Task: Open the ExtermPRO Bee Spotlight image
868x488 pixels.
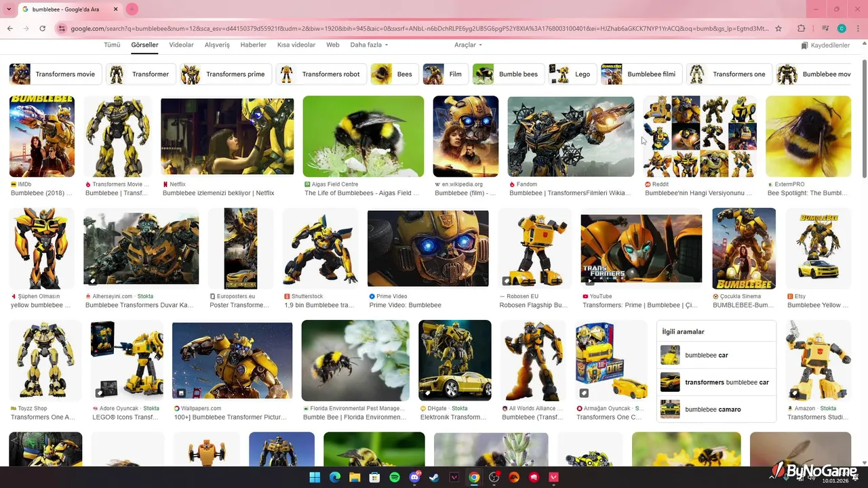Action: (808, 136)
